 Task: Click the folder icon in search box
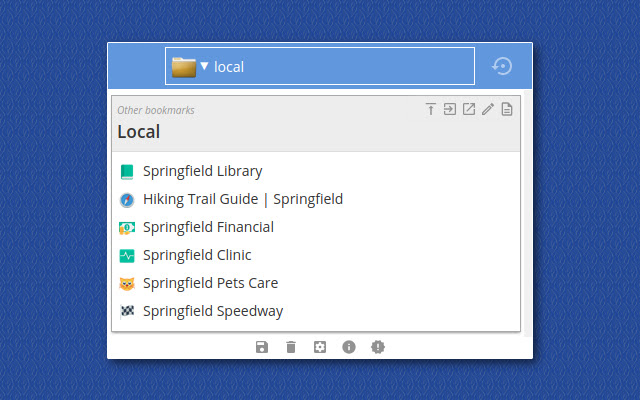tap(184, 67)
